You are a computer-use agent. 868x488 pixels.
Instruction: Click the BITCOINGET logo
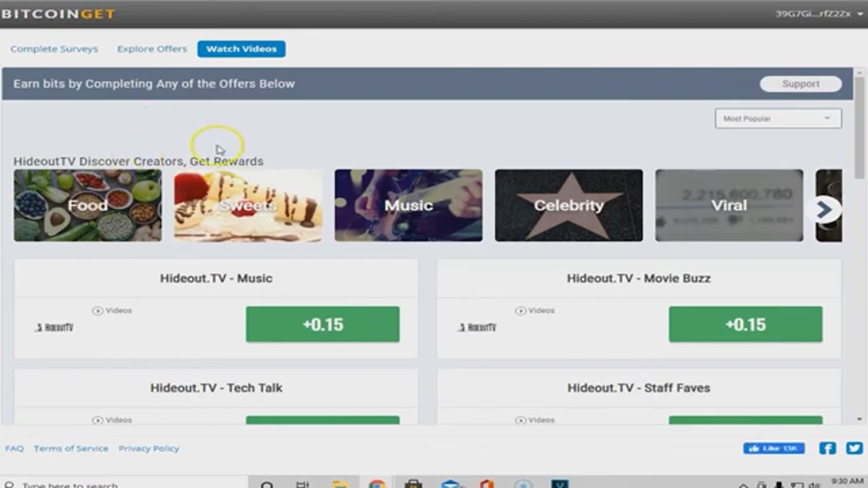(x=58, y=14)
